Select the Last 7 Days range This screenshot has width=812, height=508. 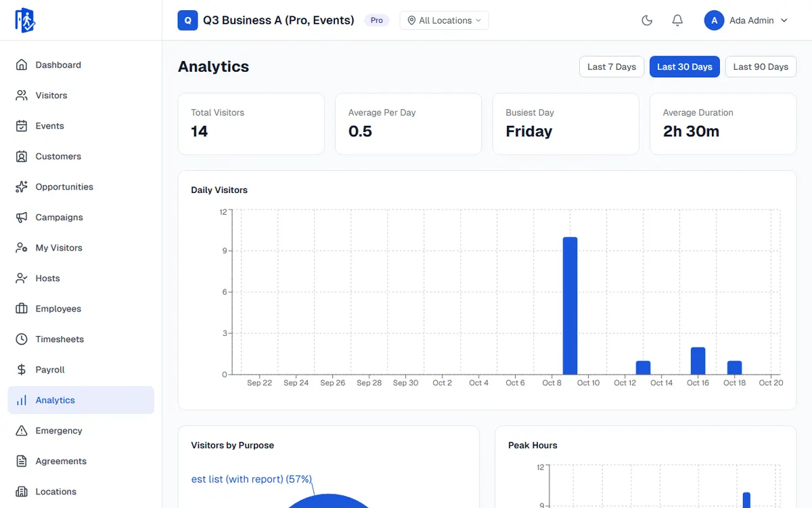coord(612,66)
